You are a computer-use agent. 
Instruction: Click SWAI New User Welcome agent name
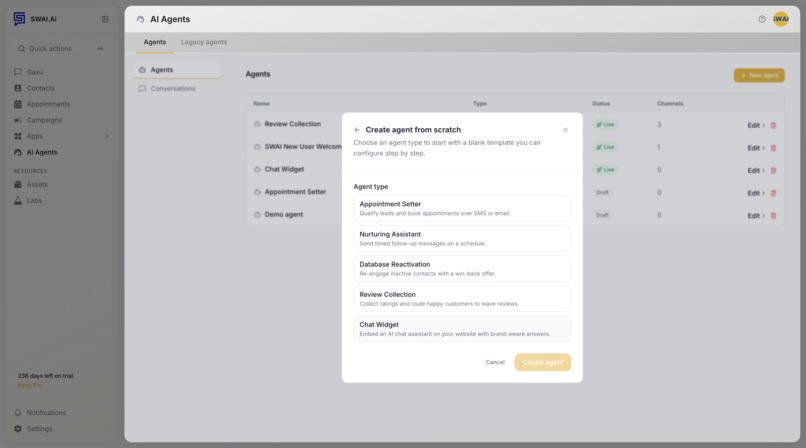[x=303, y=146]
